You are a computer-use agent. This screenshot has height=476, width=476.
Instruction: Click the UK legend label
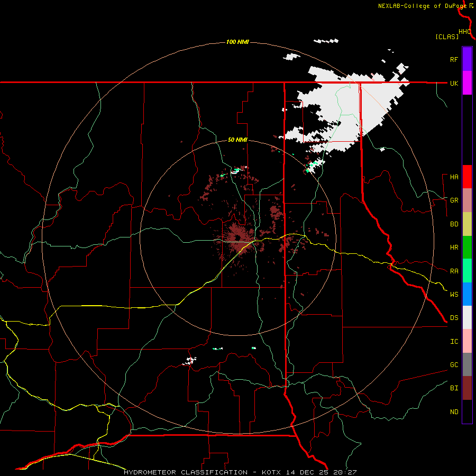[x=454, y=83]
